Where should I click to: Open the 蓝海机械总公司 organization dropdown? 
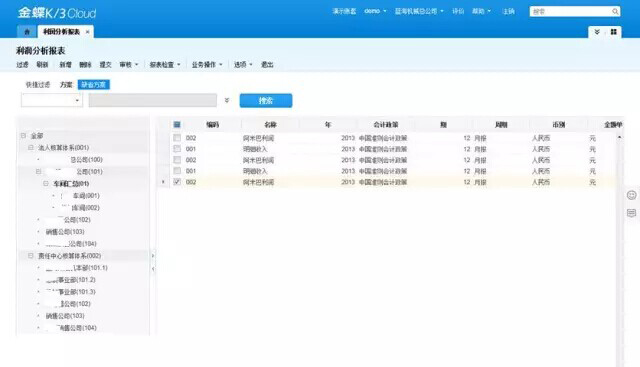(x=419, y=11)
